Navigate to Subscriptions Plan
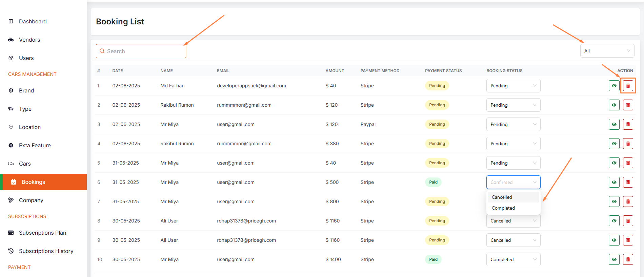The width and height of the screenshot is (644, 277). 42,233
